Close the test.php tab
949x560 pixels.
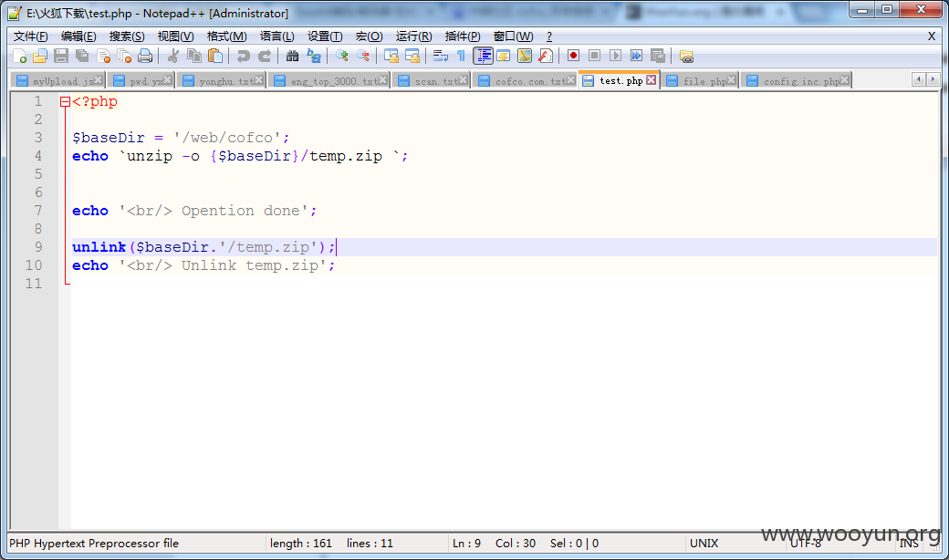coord(652,80)
